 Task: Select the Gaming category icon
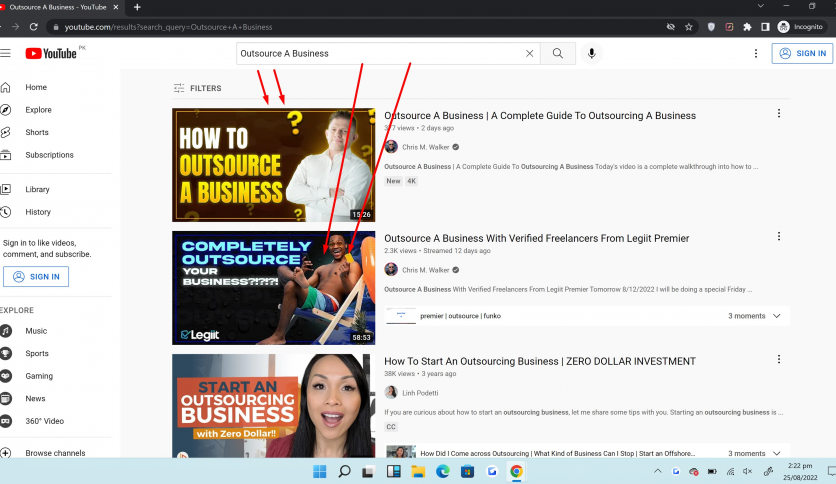(6, 376)
